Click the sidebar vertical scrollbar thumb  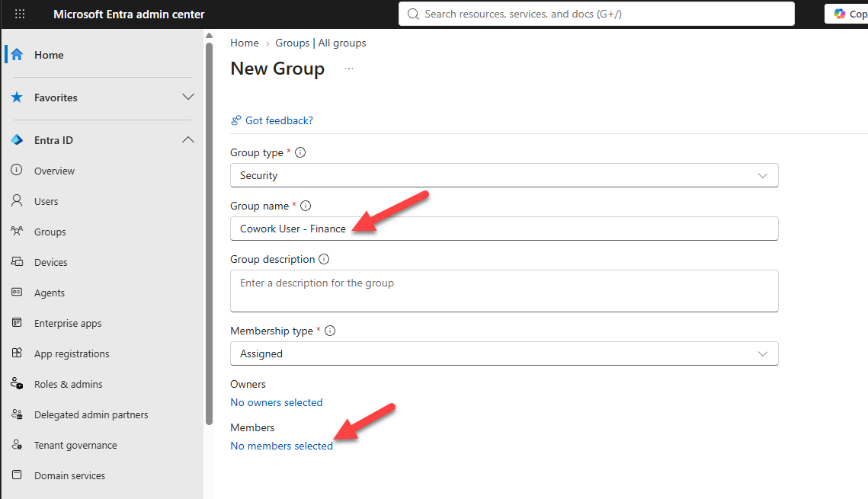click(x=209, y=233)
